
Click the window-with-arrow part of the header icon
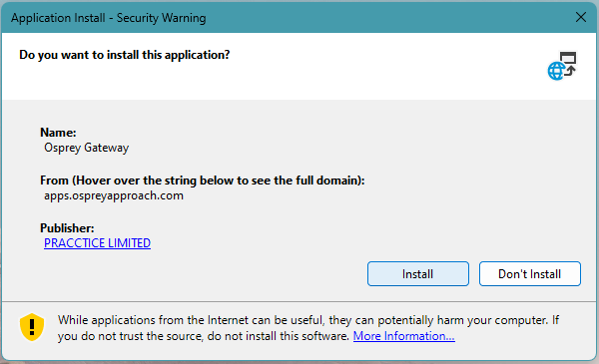(x=568, y=63)
